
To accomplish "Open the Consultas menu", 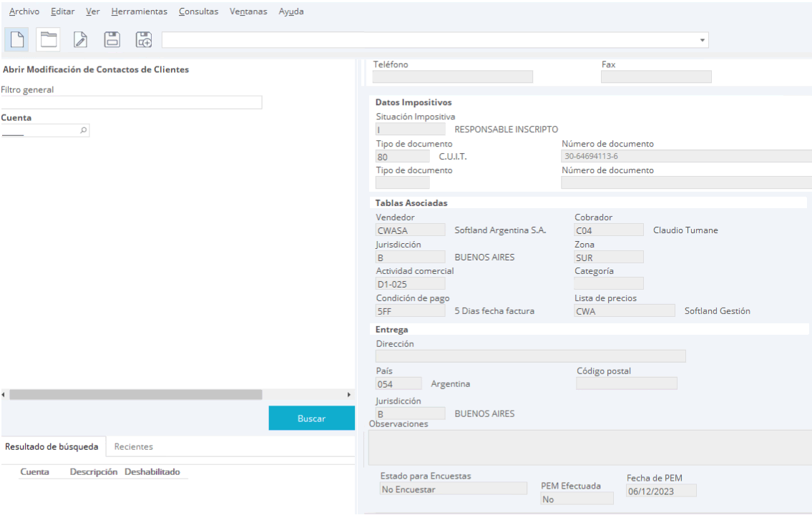I will 198,11.
